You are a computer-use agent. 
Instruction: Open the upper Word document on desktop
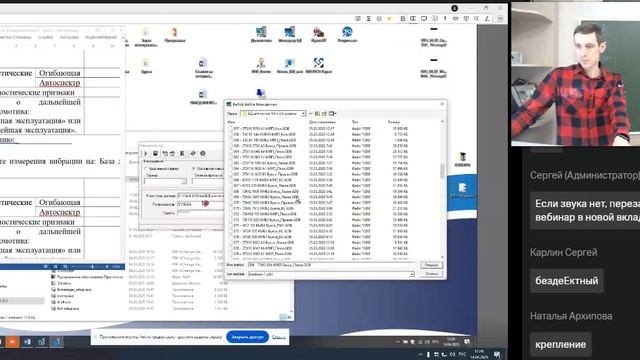[x=203, y=67]
